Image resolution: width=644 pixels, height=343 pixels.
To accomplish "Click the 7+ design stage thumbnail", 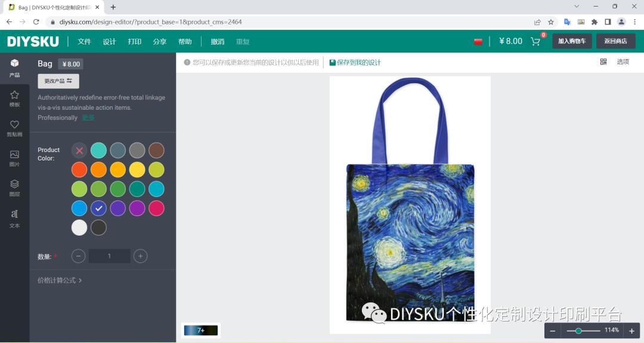I will pyautogui.click(x=201, y=330).
